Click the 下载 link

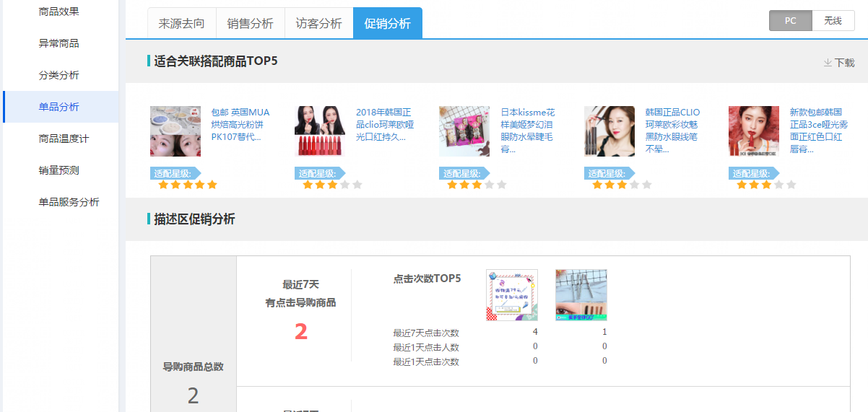click(845, 63)
